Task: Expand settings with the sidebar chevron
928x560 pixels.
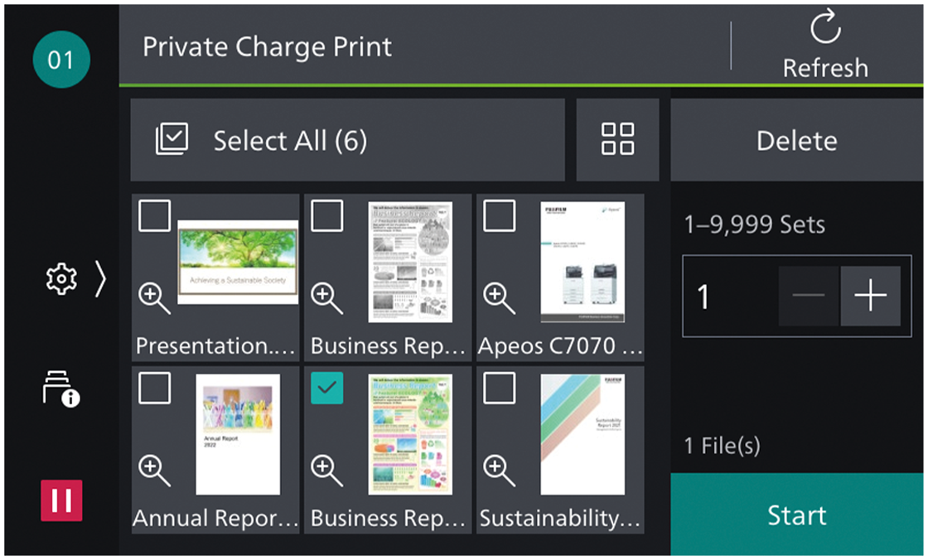Action: (x=99, y=280)
